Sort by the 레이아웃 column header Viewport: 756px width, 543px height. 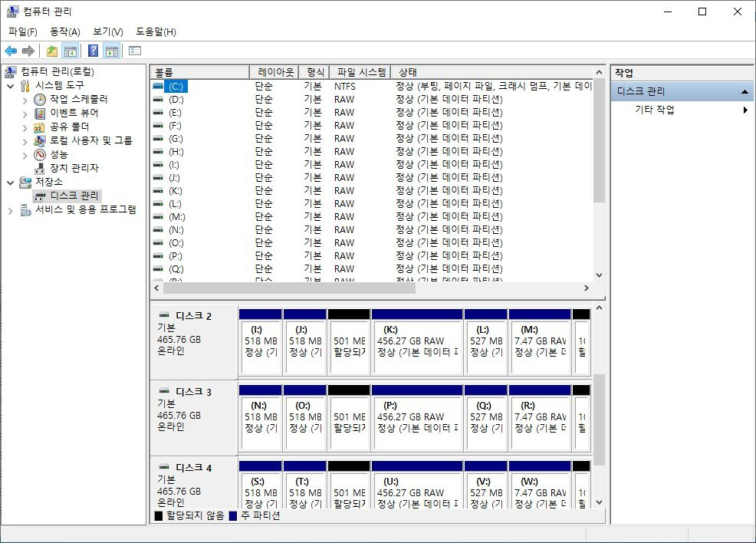click(274, 72)
